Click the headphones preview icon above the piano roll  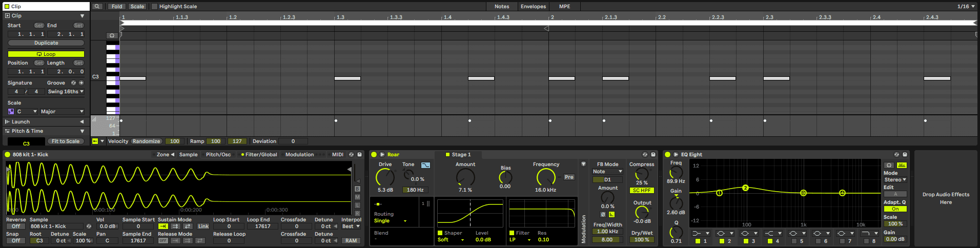point(112,35)
